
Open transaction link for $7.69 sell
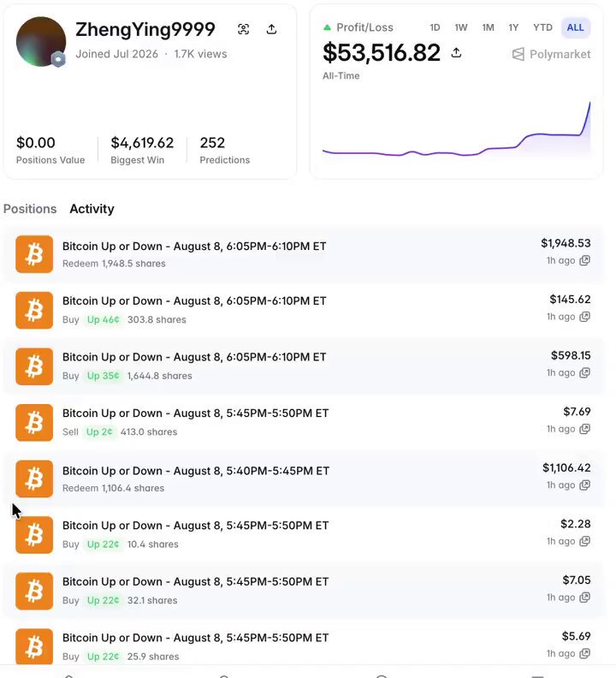tap(585, 429)
